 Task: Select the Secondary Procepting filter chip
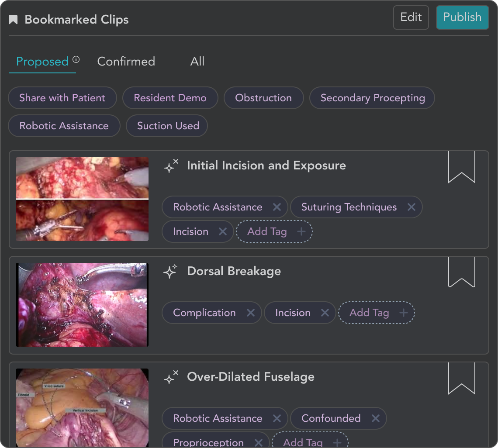(372, 98)
